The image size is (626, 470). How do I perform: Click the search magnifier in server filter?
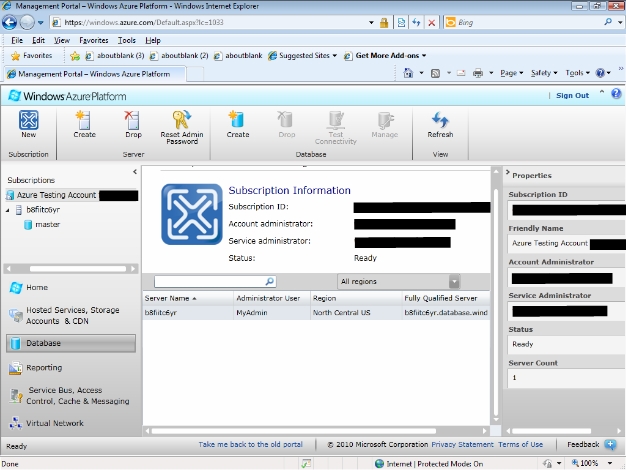pos(269,282)
